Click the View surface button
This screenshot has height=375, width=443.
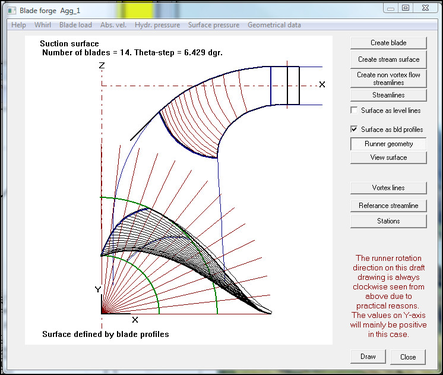pyautogui.click(x=388, y=157)
